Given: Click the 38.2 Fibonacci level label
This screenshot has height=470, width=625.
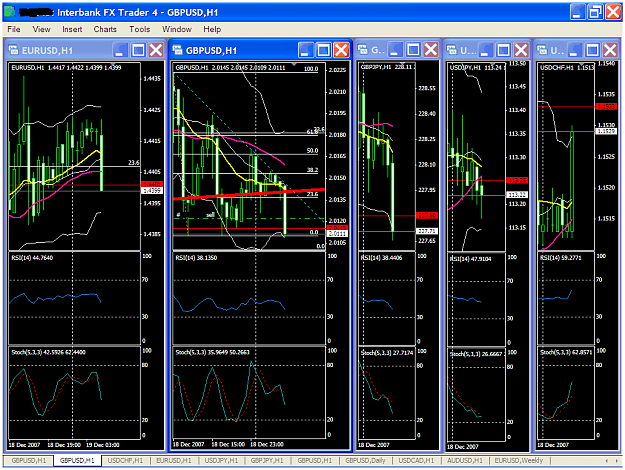Looking at the screenshot, I should click(x=312, y=170).
